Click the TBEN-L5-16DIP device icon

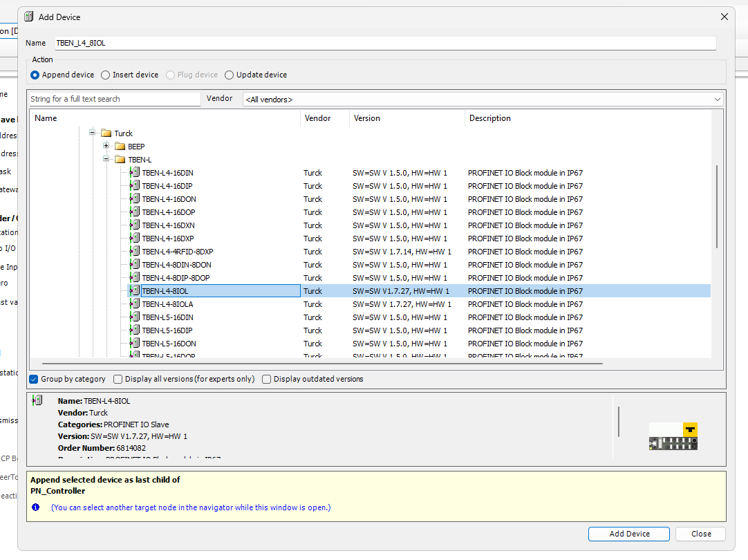[135, 330]
